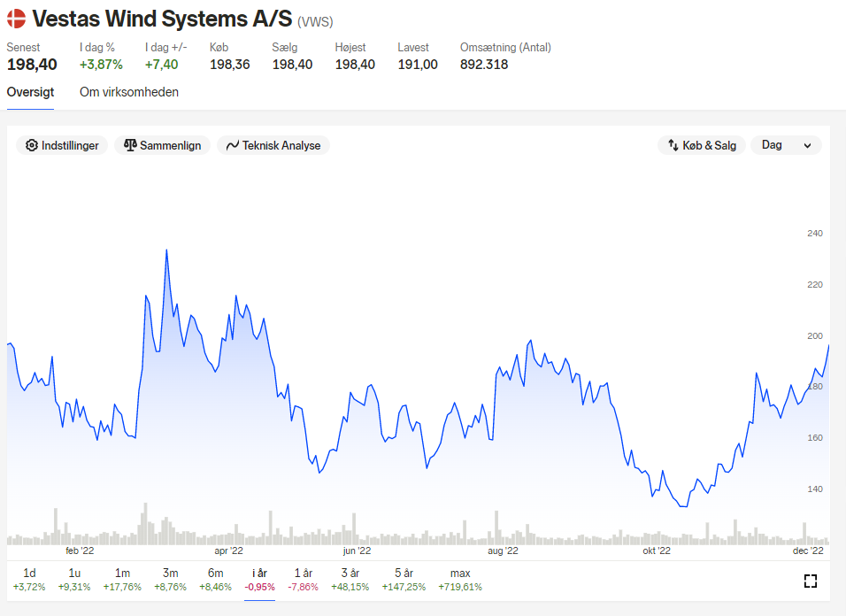This screenshot has width=846, height=616.
Task: Click the latest price 198,40 under Senest
Action: point(32,65)
